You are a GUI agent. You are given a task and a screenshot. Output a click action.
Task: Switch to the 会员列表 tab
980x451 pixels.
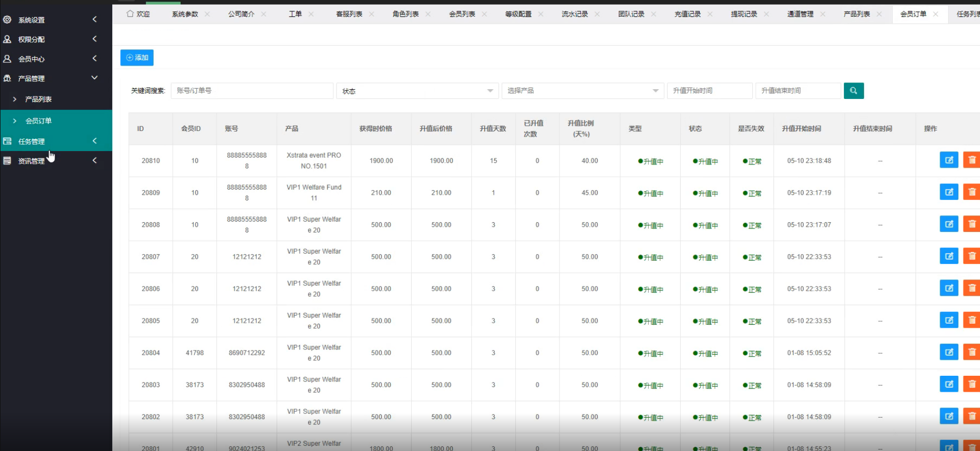462,14
